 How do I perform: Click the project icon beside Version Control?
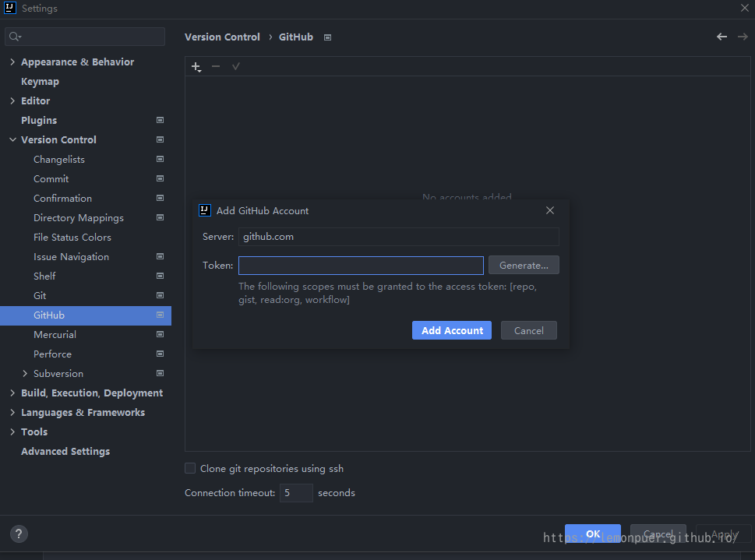click(x=160, y=139)
